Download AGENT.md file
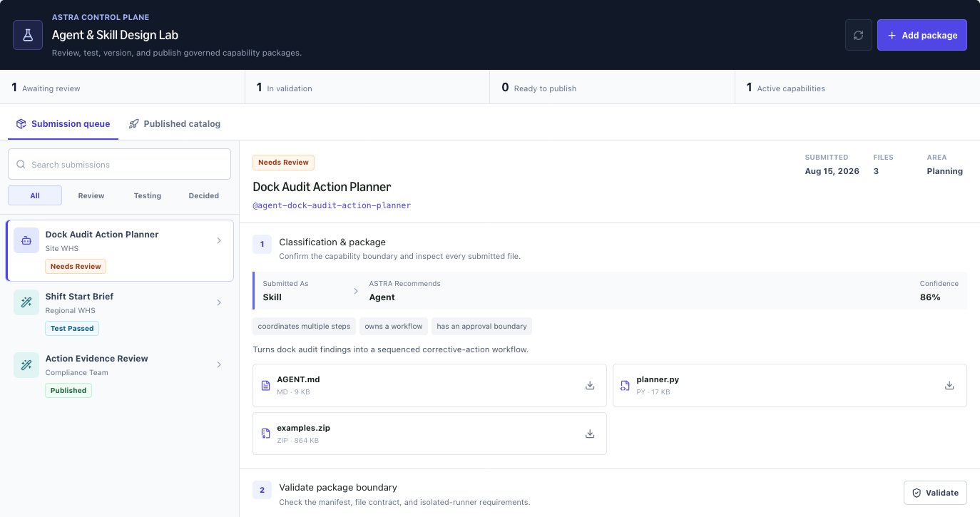Image resolution: width=980 pixels, height=517 pixels. coord(590,385)
